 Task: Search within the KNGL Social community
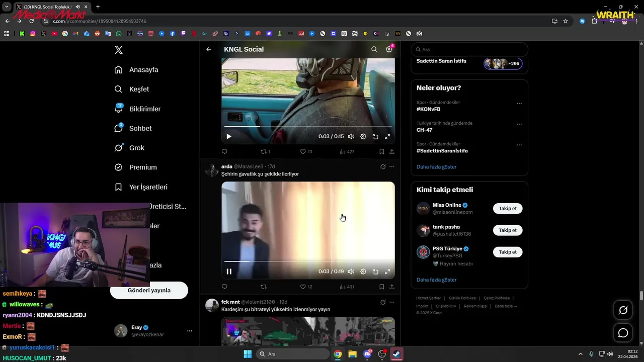coord(374,49)
